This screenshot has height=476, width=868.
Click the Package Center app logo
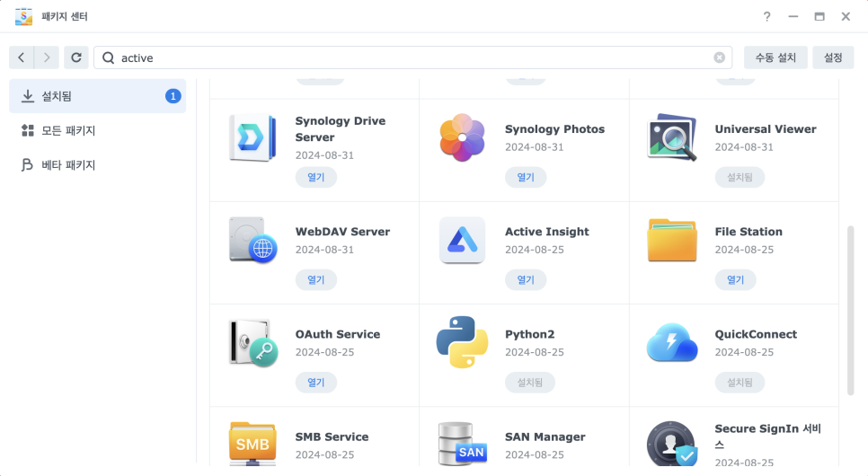pos(23,16)
